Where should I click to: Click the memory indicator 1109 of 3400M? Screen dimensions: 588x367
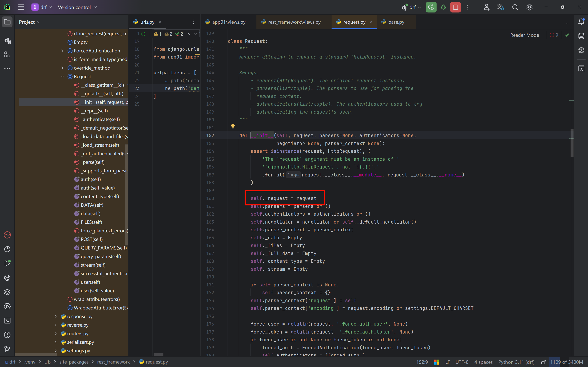(x=566, y=362)
